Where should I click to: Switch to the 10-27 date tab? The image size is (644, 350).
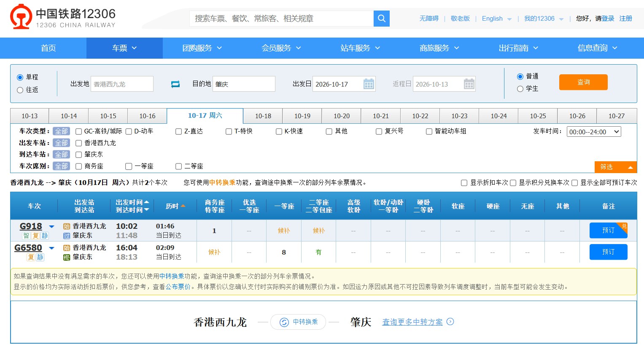tap(617, 116)
